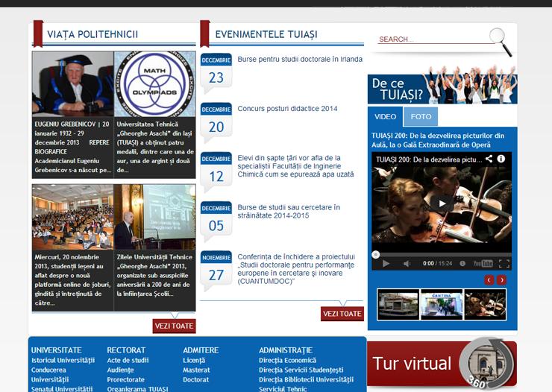
Task: Open Masterat admission link
Action: pyautogui.click(x=196, y=370)
